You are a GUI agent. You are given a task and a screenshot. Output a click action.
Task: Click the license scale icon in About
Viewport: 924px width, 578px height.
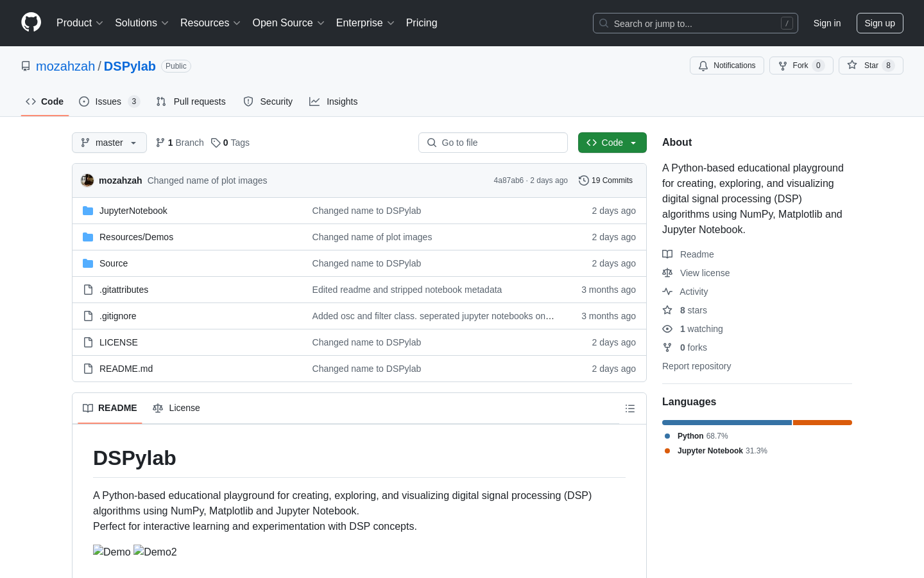pos(667,273)
